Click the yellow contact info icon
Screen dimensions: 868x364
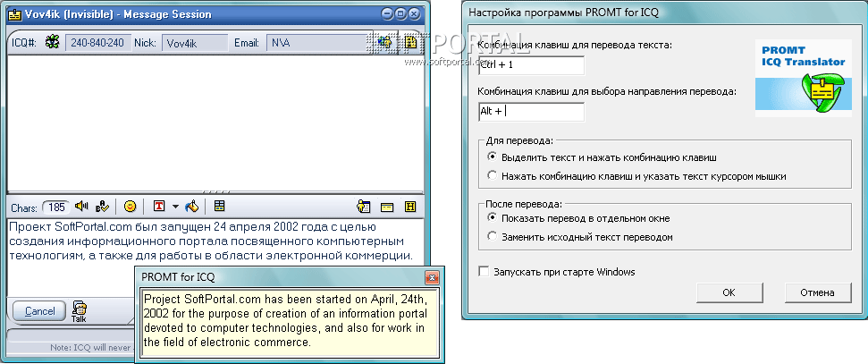coord(363,207)
